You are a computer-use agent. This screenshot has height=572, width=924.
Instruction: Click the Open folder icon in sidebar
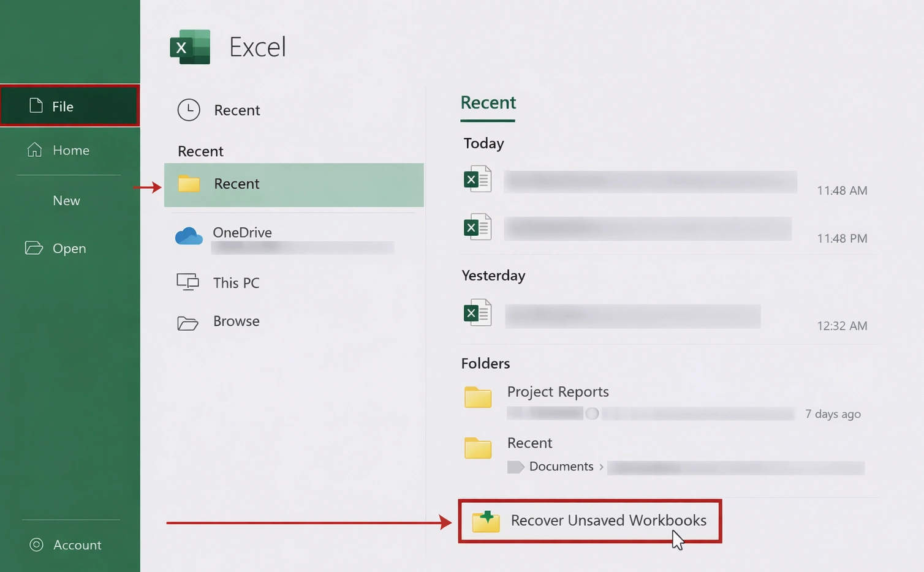coord(34,247)
